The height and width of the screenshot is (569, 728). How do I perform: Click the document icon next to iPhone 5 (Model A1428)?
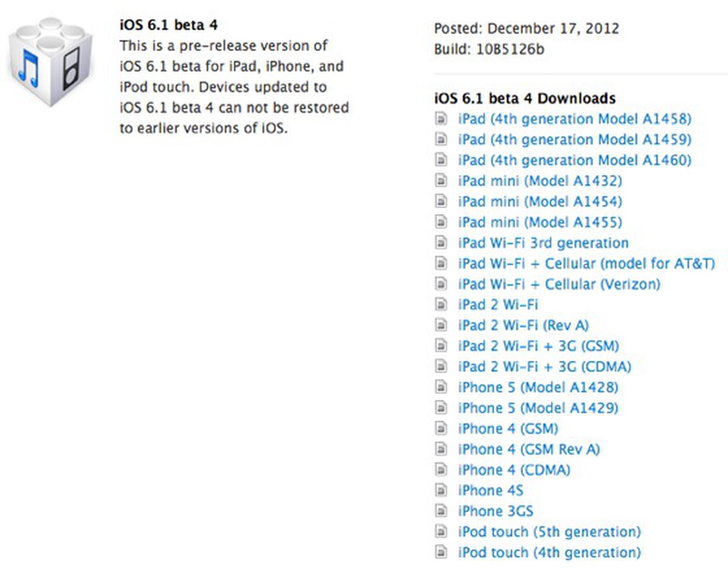tap(441, 387)
